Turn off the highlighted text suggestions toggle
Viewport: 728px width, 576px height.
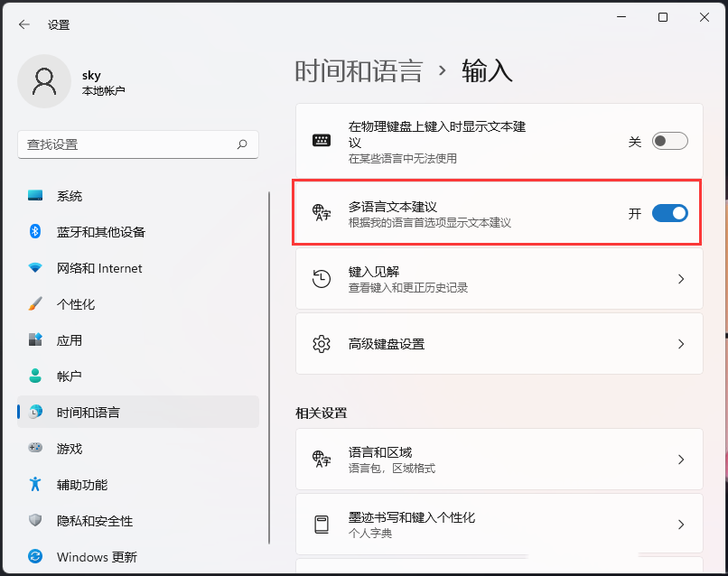[x=669, y=213]
